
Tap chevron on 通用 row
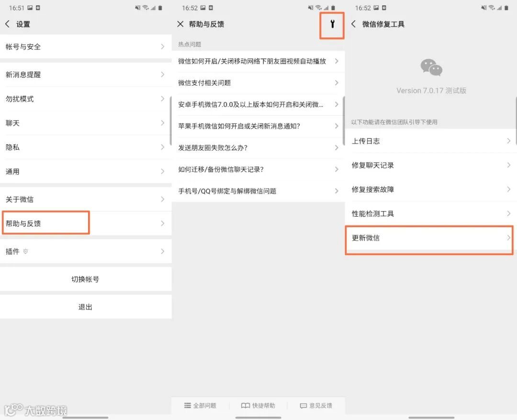pyautogui.click(x=163, y=171)
